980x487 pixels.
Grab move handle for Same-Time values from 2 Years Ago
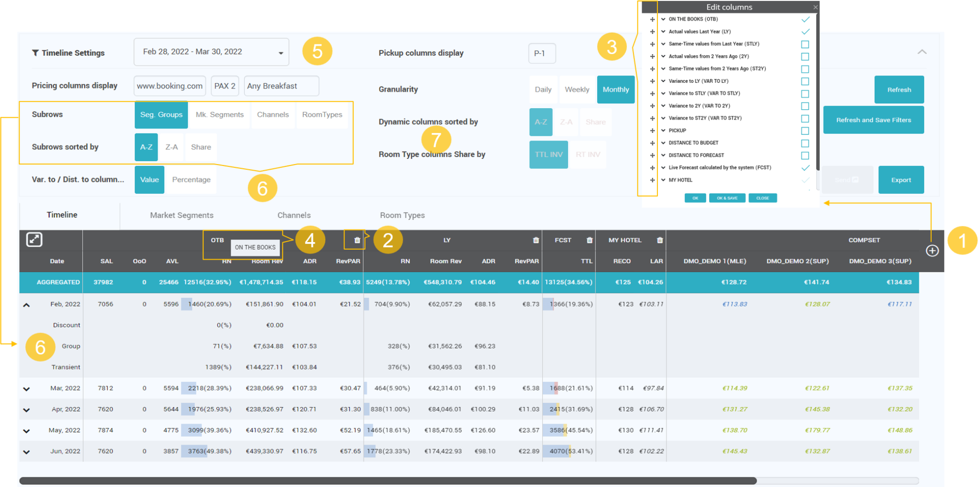[652, 69]
